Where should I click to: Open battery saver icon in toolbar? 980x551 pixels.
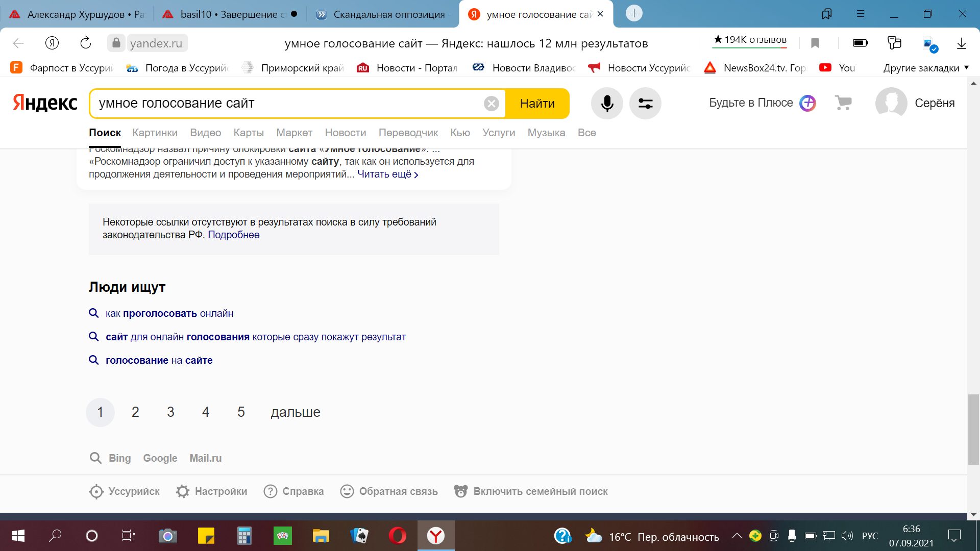click(861, 43)
